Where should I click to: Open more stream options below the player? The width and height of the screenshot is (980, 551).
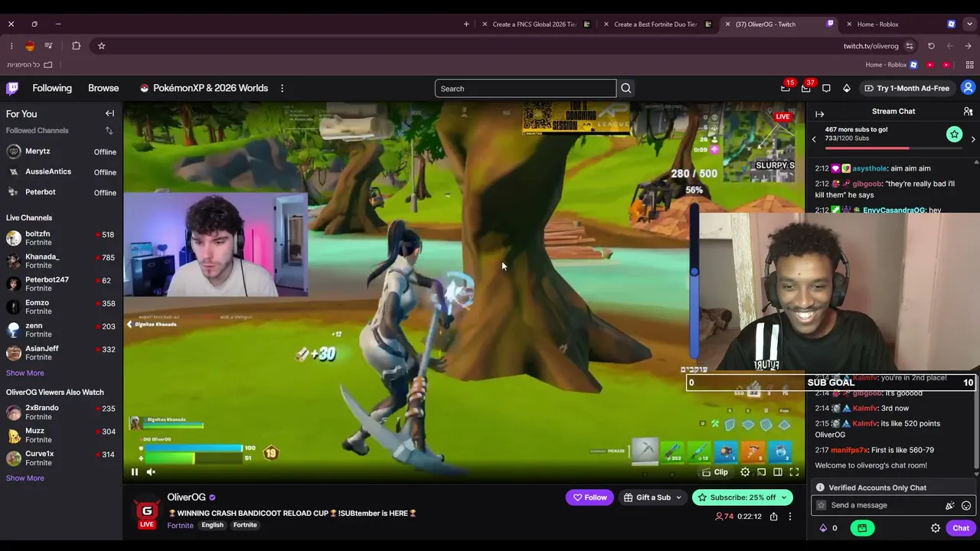click(x=790, y=517)
